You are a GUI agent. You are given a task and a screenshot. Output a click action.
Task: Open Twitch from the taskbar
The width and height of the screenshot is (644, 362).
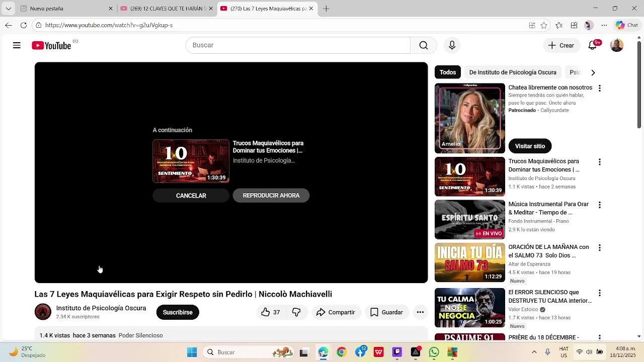tap(397, 352)
